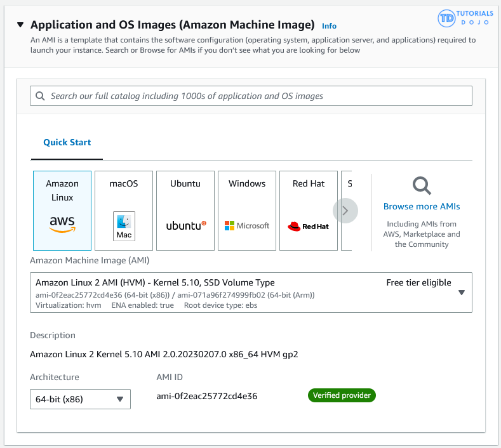The image size is (501, 448).
Task: Click the large magnifier above Browse more AMIs
Action: (422, 186)
